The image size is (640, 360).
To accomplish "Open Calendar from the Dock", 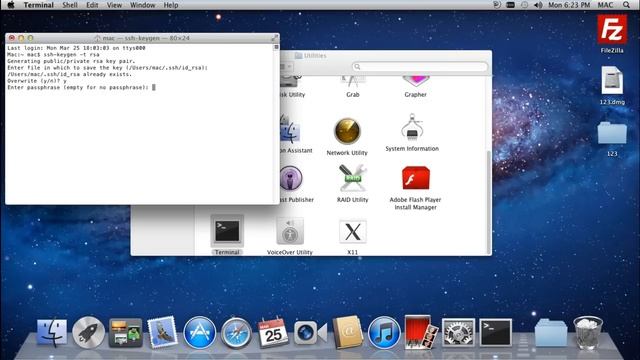I will point(273,333).
